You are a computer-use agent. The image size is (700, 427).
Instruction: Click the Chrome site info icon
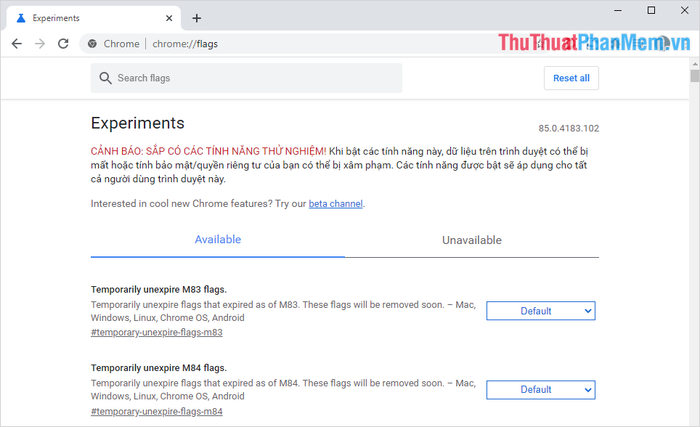pos(92,44)
